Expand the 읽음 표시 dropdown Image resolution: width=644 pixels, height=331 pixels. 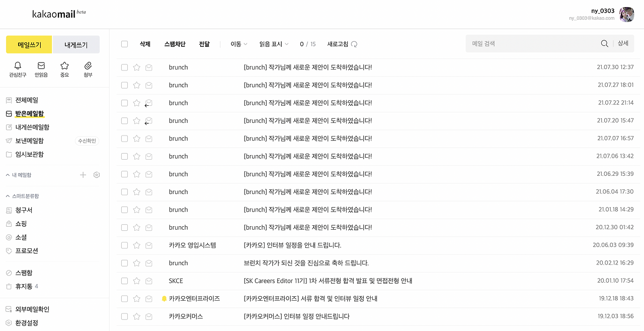point(274,44)
